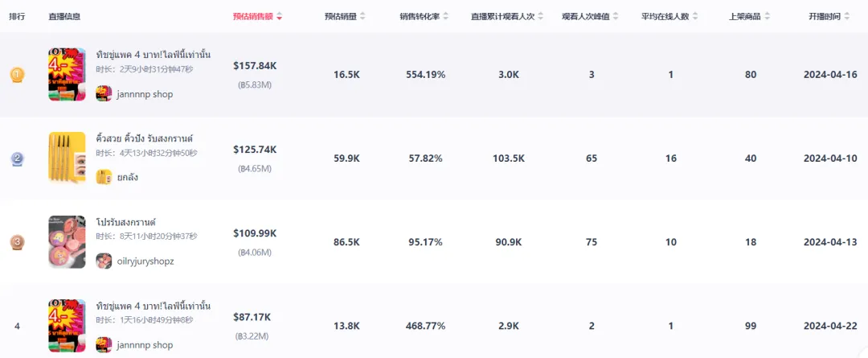Sort by 平均在线人数 arrow icon
Screen dimensions: 868x358
click(x=695, y=17)
